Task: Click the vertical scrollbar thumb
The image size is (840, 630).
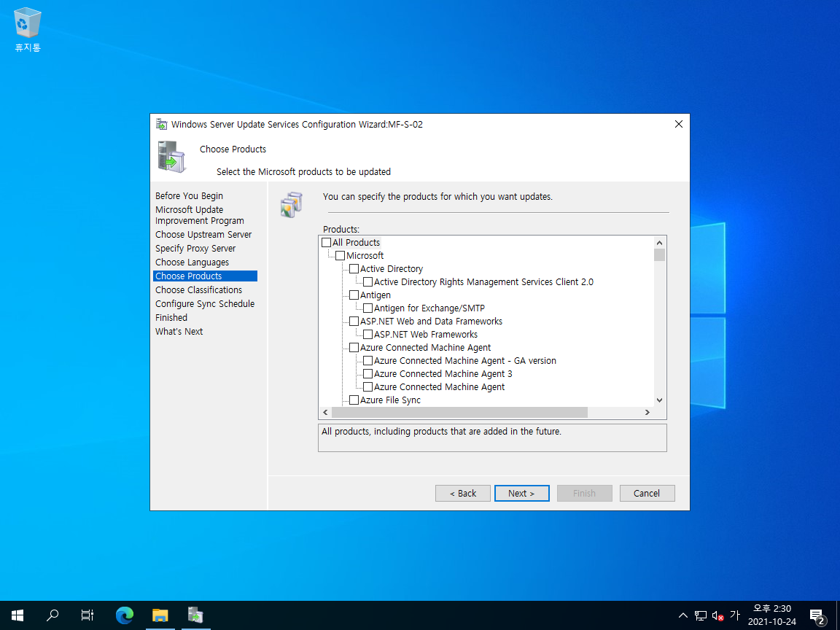Action: pyautogui.click(x=659, y=255)
